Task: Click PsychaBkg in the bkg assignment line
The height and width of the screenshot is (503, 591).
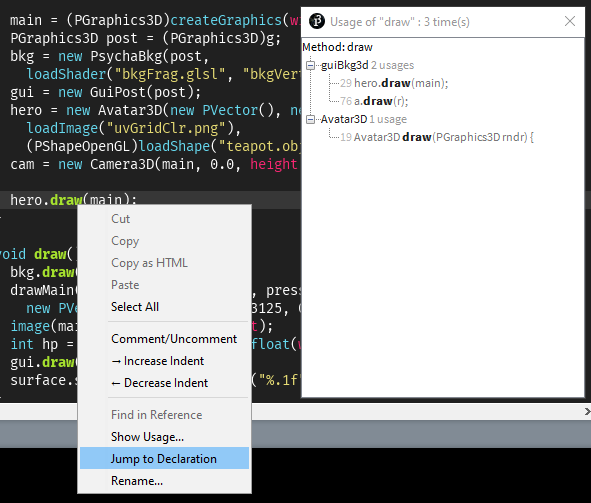Action: point(126,57)
